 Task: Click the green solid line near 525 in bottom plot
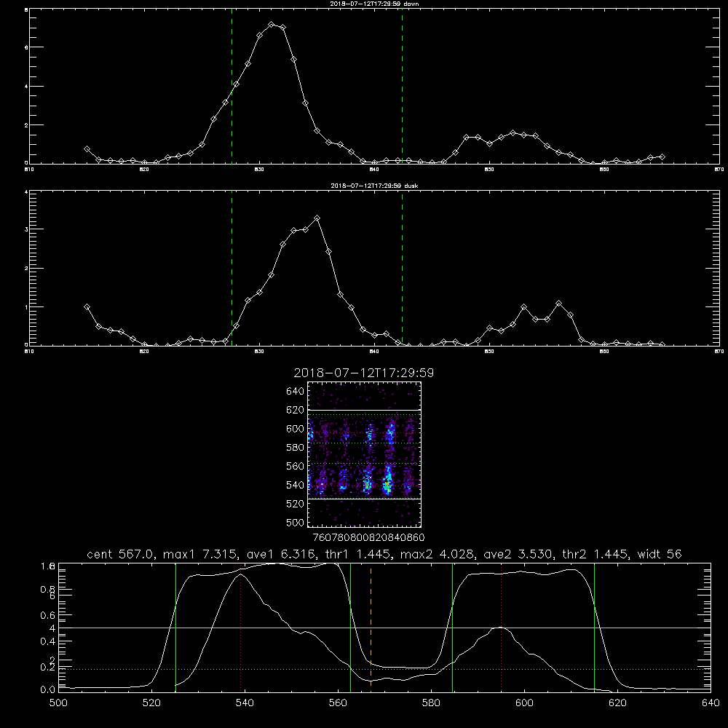[175, 627]
